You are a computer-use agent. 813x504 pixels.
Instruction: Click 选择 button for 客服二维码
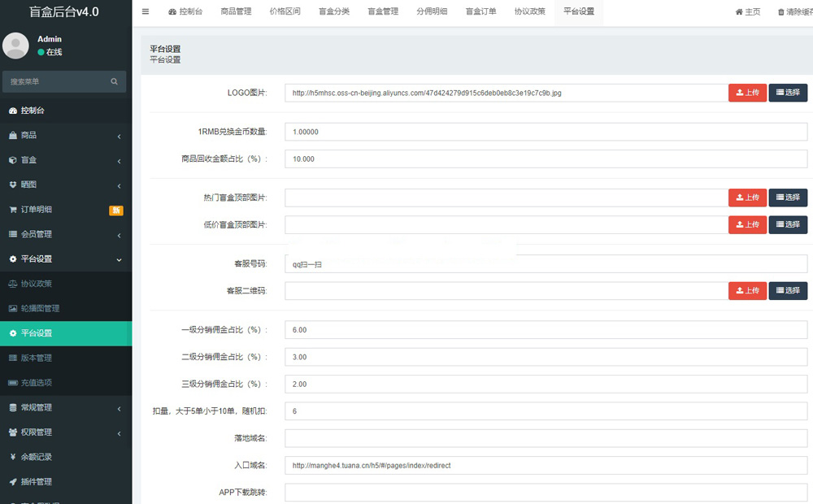pos(788,290)
